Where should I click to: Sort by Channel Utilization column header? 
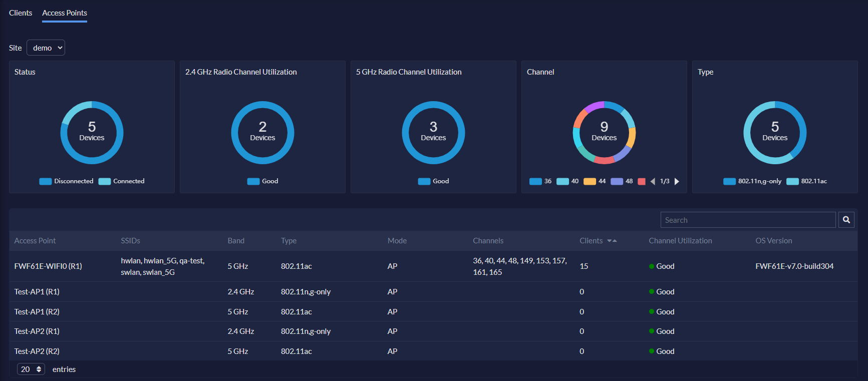[680, 241]
